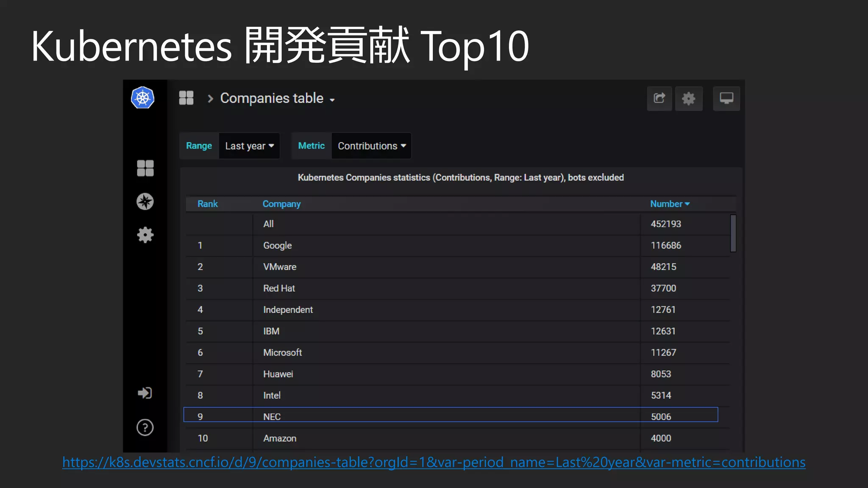Select the Amazon company cell

click(446, 438)
